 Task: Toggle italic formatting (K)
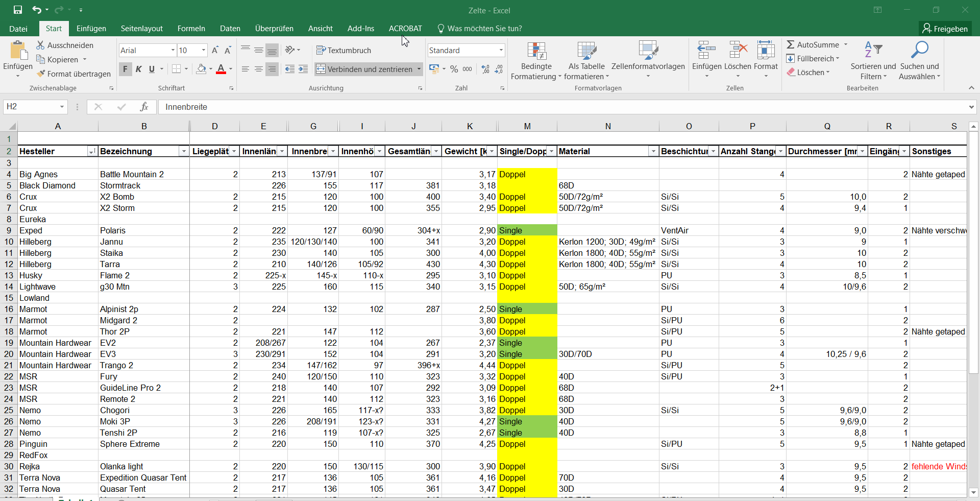coord(138,68)
